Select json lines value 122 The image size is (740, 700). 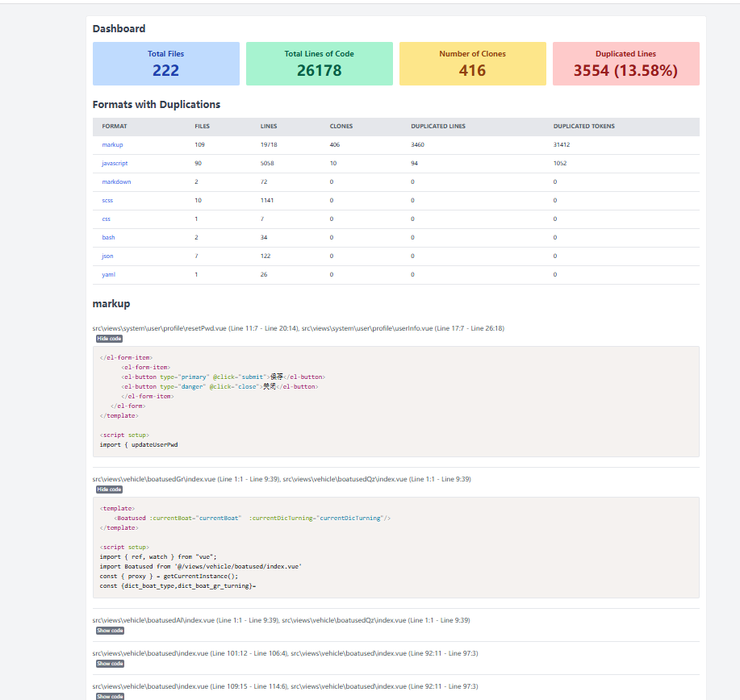pyautogui.click(x=265, y=256)
